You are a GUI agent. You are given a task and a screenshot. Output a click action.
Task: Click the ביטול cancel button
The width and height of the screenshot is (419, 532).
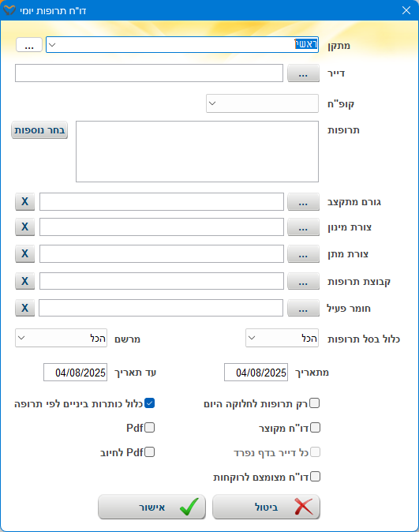click(267, 507)
